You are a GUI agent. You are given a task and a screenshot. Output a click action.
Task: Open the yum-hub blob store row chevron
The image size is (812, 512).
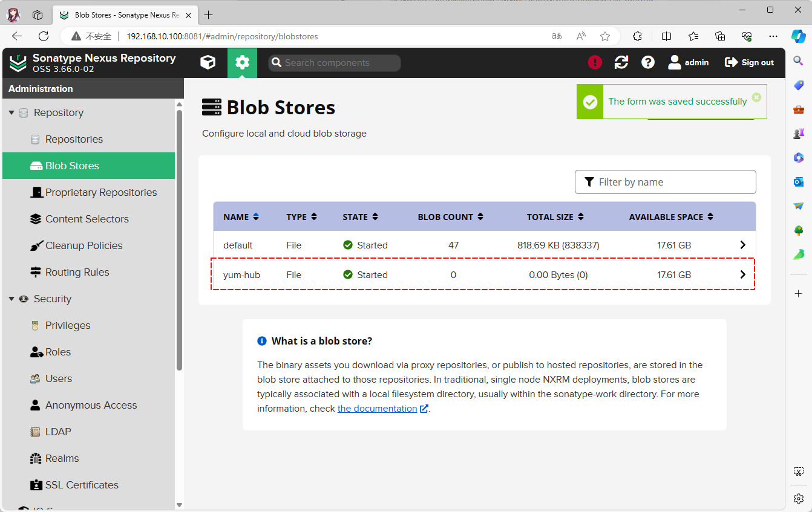tap(742, 274)
